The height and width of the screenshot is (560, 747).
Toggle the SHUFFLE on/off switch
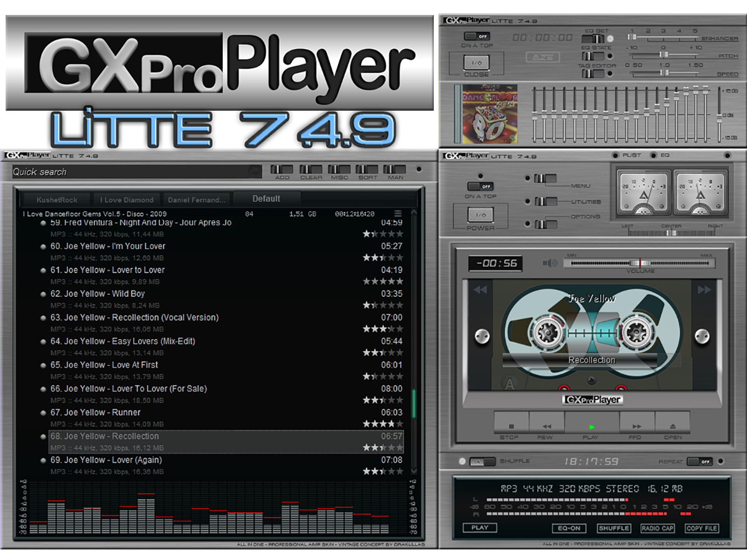[481, 462]
